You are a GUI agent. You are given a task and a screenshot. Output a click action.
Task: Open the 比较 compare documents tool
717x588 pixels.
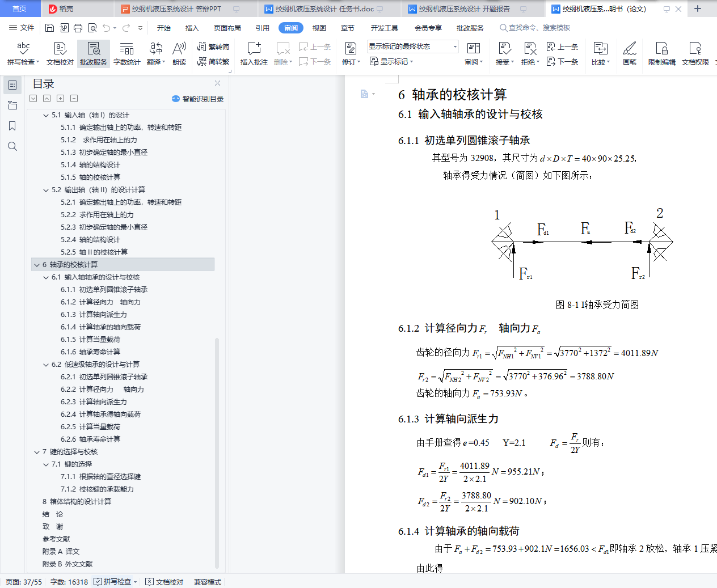pos(601,54)
